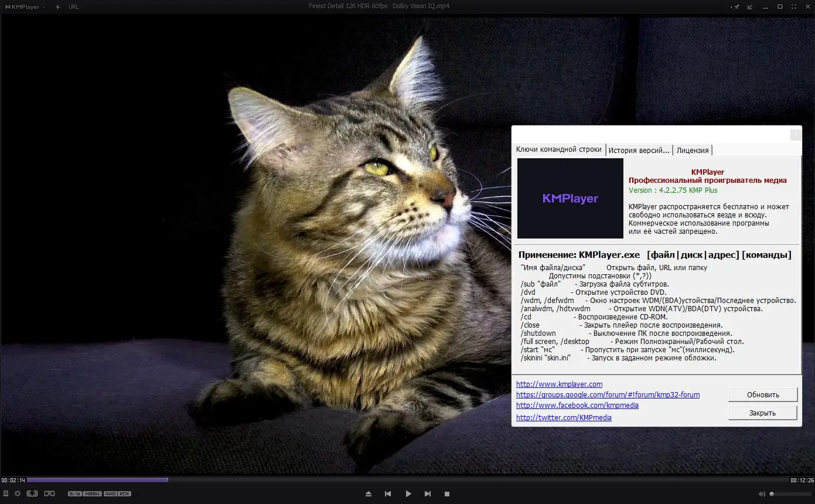Click the version text 4.2.2.75 KMP Plus

673,190
